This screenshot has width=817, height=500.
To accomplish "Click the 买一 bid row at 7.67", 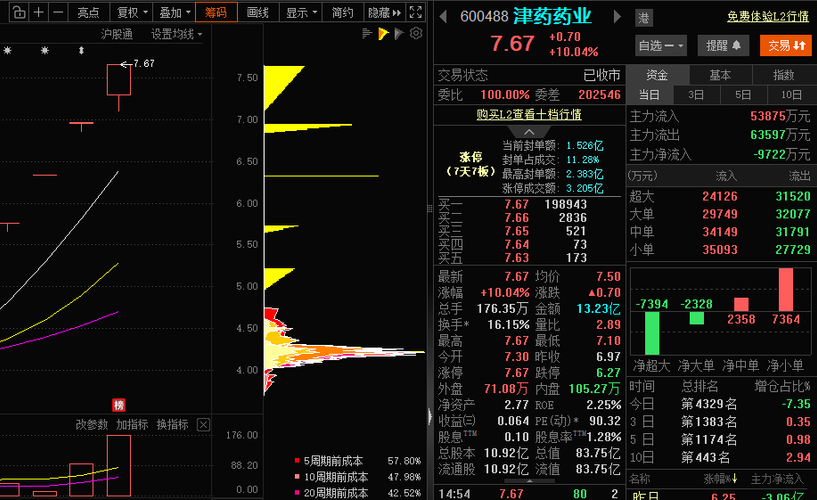I will click(529, 204).
